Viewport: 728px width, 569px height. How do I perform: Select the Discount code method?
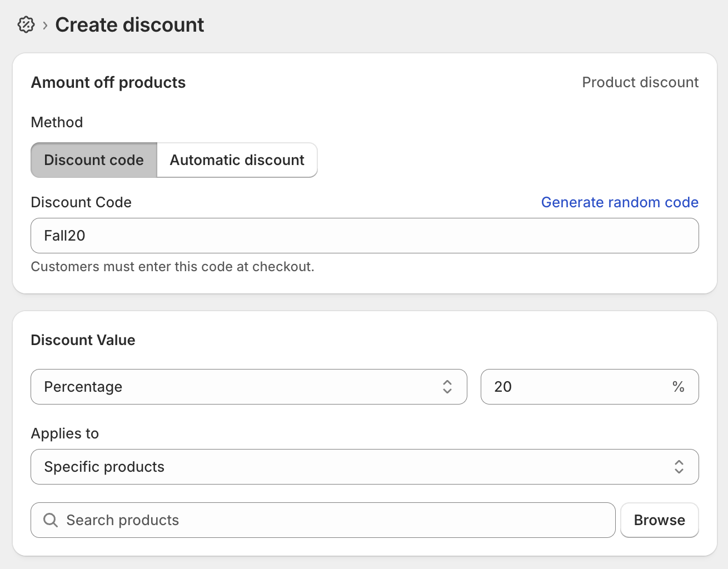[94, 160]
